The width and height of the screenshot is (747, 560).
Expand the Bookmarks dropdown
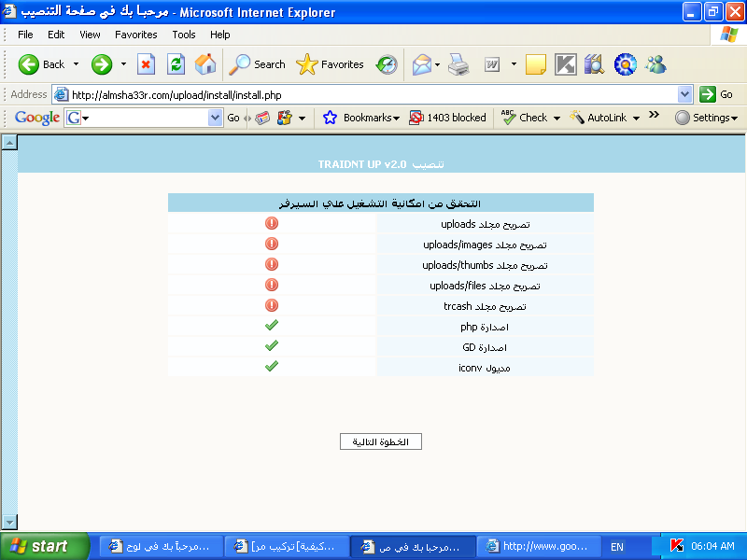(x=361, y=118)
